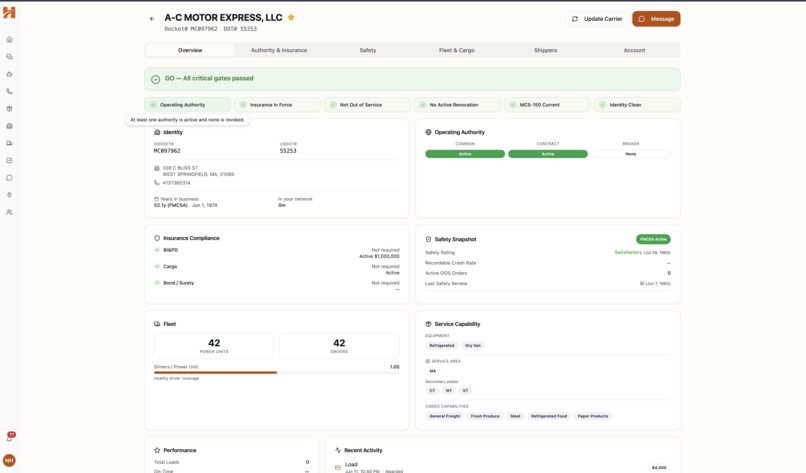Click the MA service area tag
Image resolution: width=806 pixels, height=473 pixels.
tap(433, 371)
